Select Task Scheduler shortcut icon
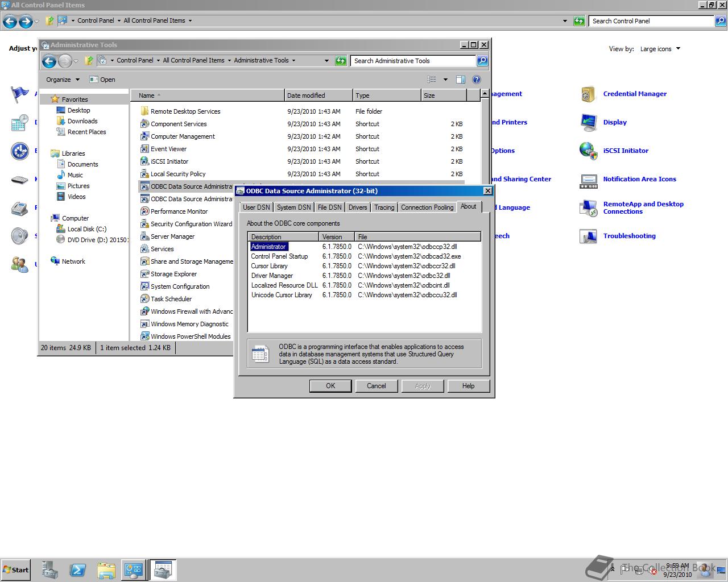The image size is (728, 582). tap(144, 299)
